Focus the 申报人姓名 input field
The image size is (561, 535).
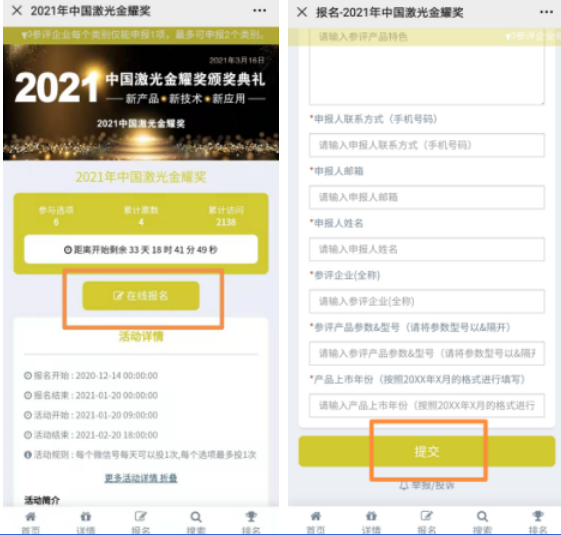click(427, 249)
